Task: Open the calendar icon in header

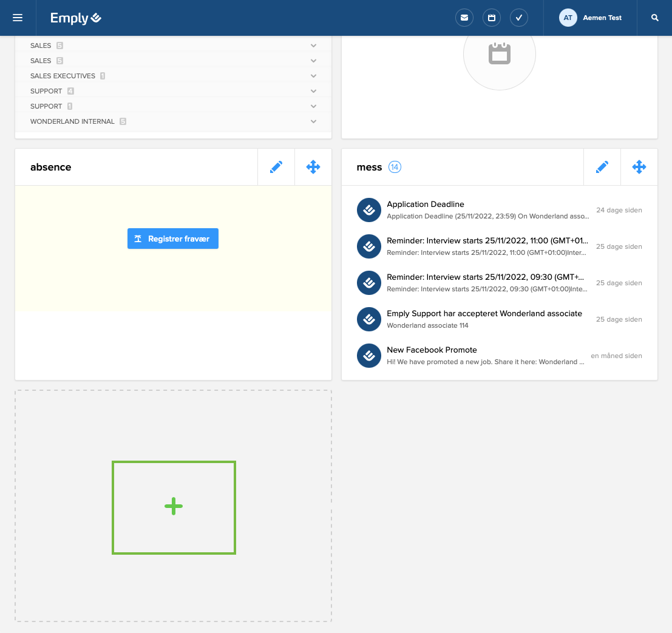Action: 492,18
